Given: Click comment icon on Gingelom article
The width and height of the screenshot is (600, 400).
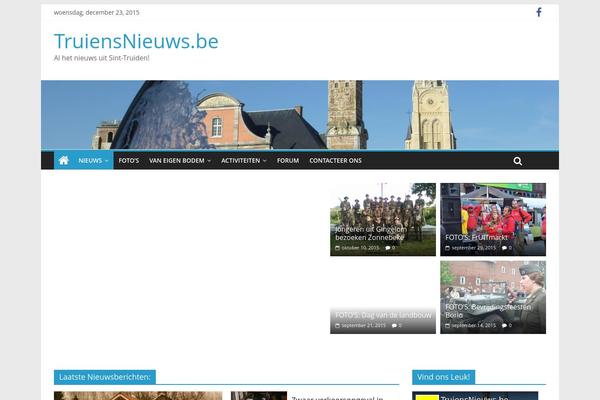Looking at the screenshot, I should coord(388,248).
